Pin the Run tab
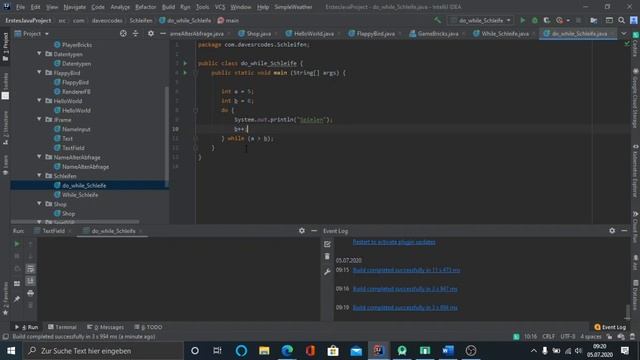The height and width of the screenshot is (360, 640). (x=17, y=299)
